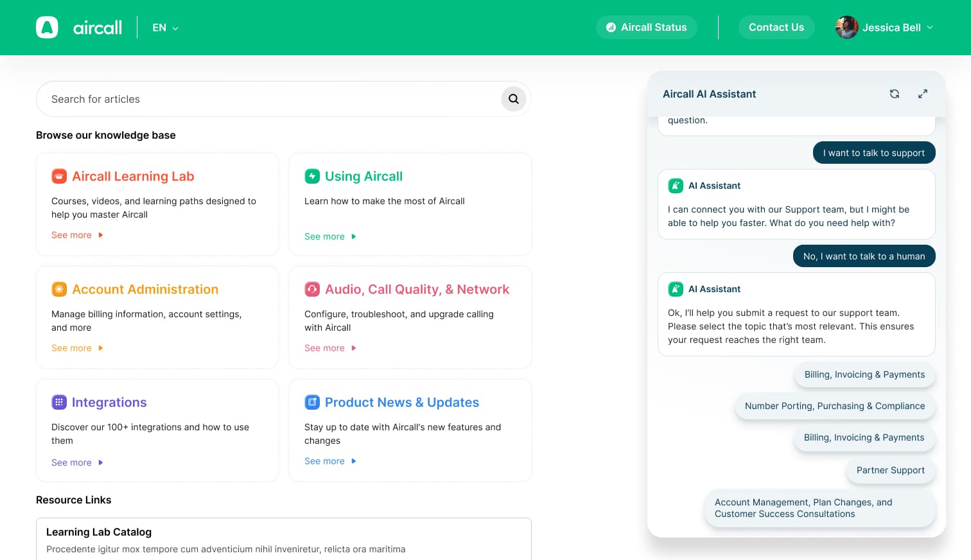Click the Account Administration card icon
This screenshot has height=560, width=971.
(x=59, y=289)
